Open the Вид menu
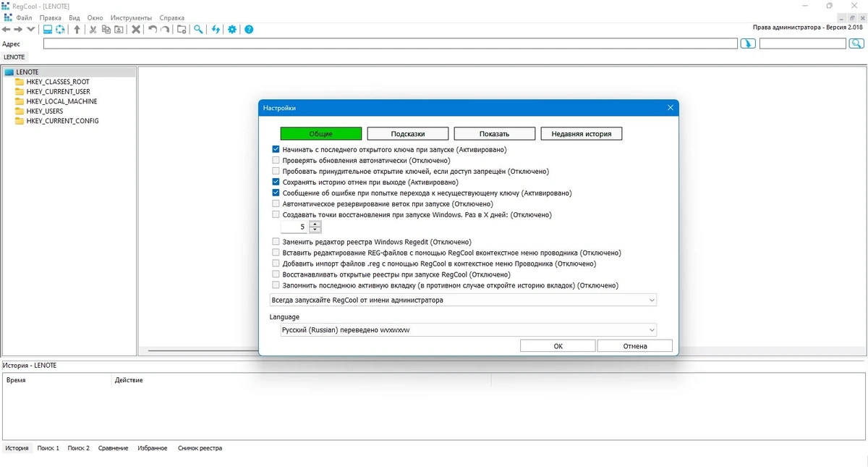Image resolution: width=868 pixels, height=467 pixels. pyautogui.click(x=75, y=17)
